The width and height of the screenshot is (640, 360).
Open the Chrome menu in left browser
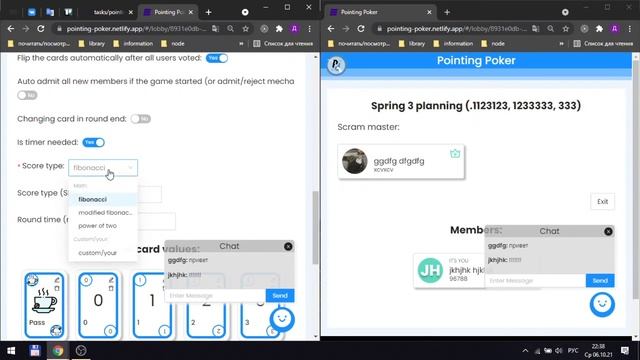309,29
